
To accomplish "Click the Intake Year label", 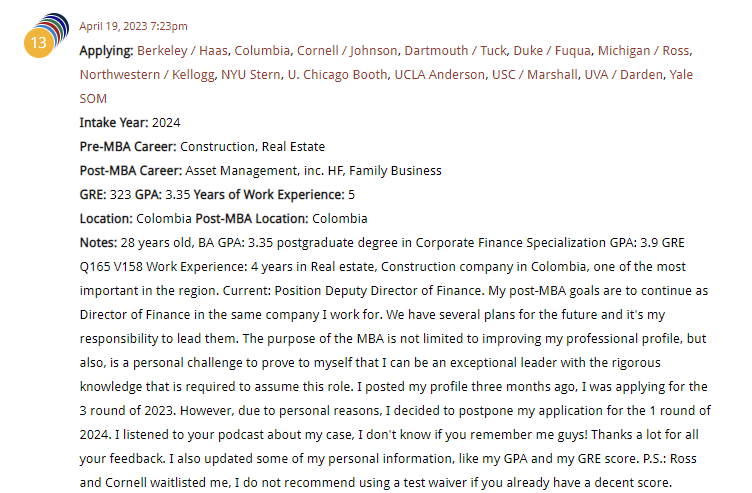I will 113,122.
